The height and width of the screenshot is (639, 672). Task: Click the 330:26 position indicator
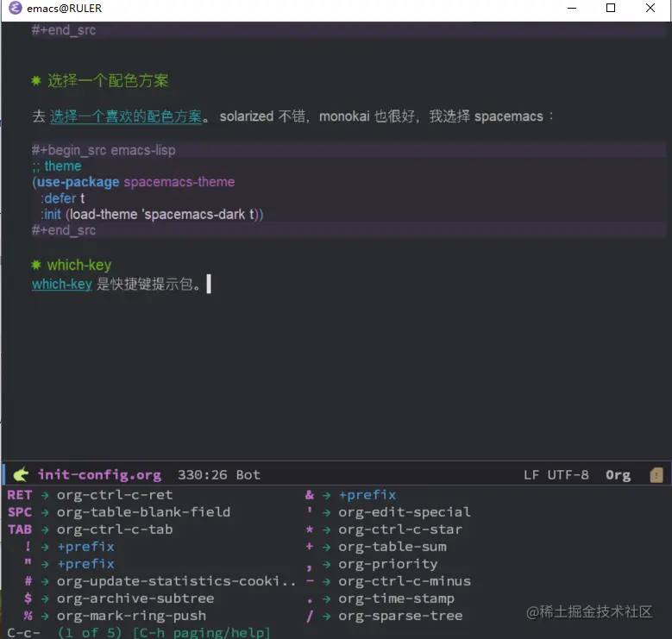[x=202, y=474]
